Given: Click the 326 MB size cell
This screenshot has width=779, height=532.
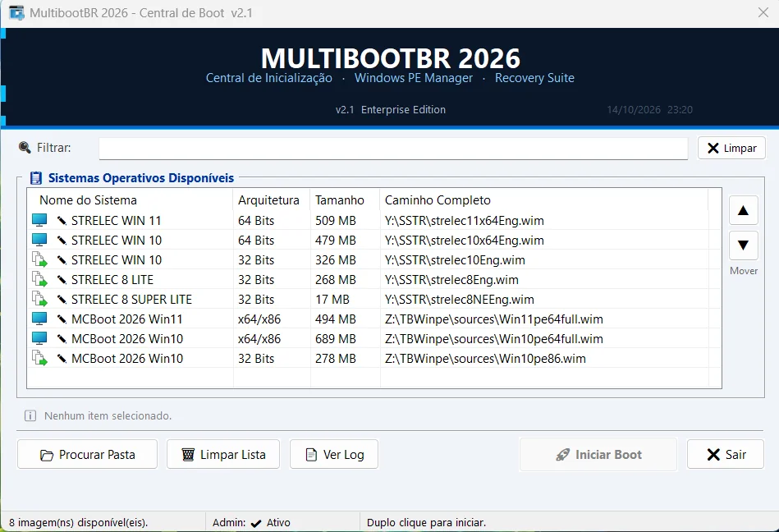Looking at the screenshot, I should [x=336, y=259].
